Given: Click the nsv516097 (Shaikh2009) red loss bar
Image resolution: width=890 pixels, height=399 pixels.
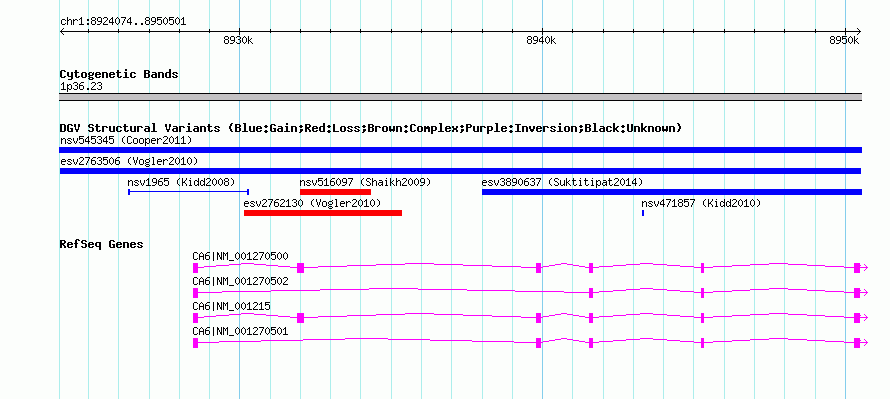Looking at the screenshot, I should [x=335, y=192].
